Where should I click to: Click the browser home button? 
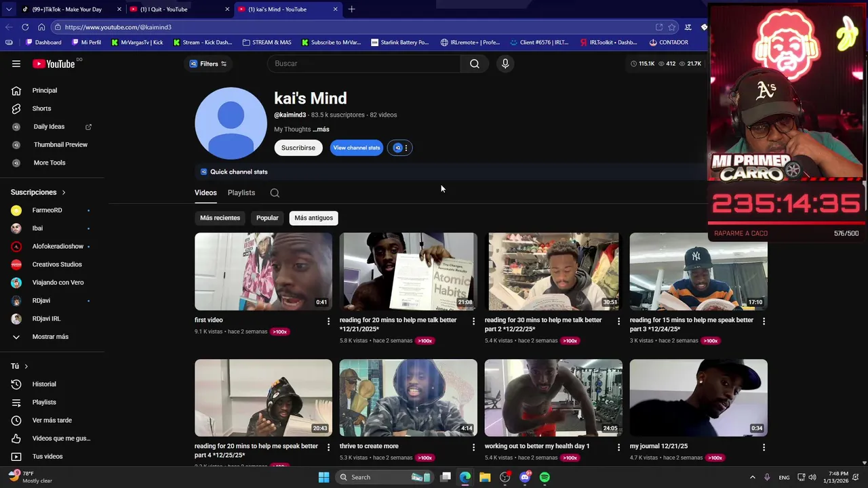[41, 27]
